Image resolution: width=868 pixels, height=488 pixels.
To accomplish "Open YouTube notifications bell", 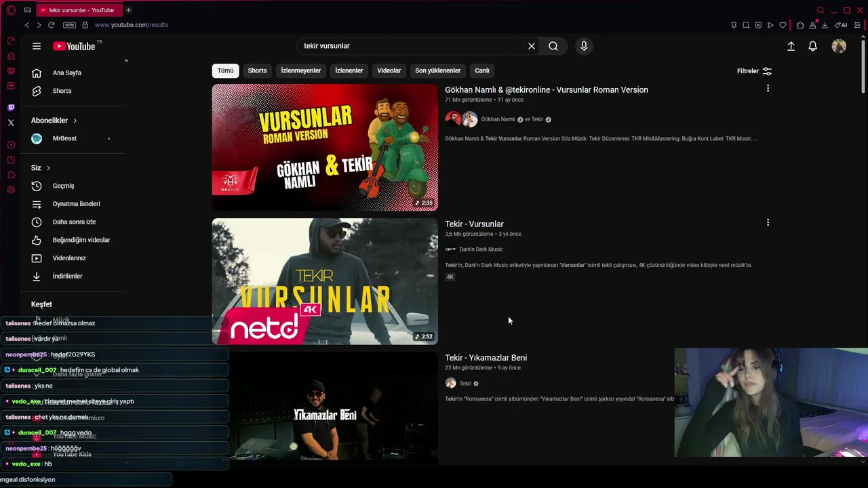I will tap(812, 46).
